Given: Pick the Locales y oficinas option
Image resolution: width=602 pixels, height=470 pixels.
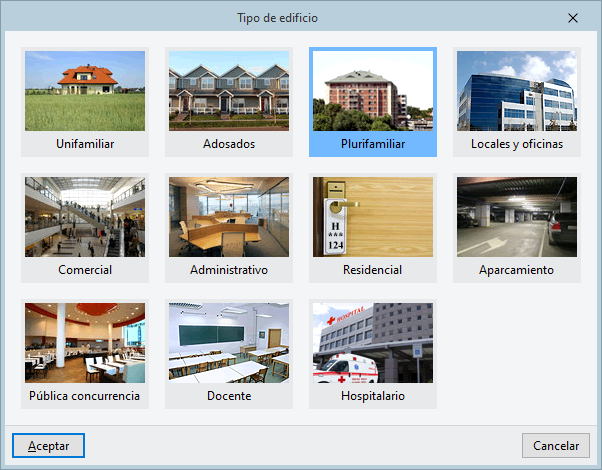Looking at the screenshot, I should 517,102.
